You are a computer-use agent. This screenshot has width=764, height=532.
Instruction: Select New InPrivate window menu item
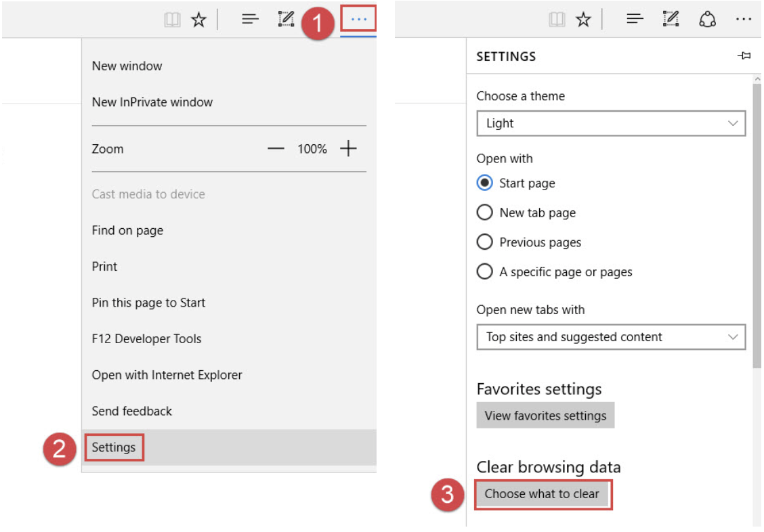pos(152,102)
